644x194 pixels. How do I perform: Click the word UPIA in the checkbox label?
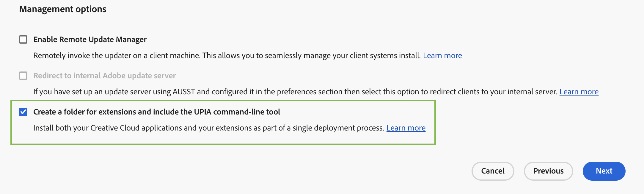[202, 112]
